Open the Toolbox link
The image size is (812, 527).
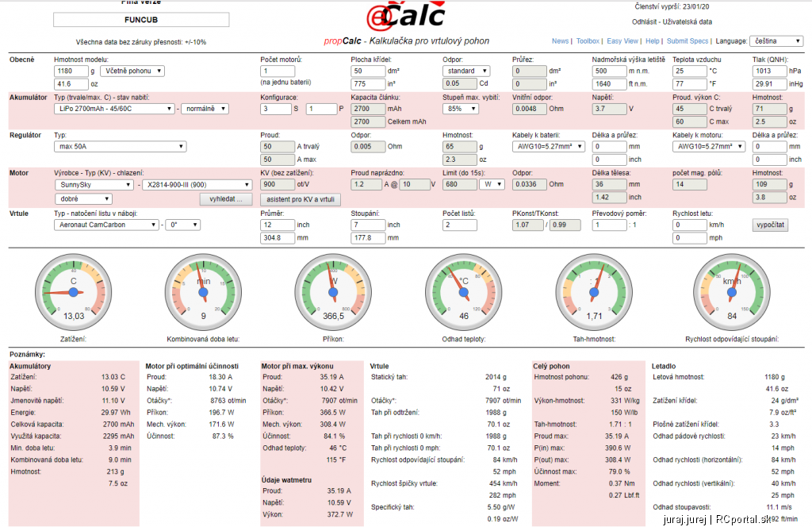pos(588,41)
